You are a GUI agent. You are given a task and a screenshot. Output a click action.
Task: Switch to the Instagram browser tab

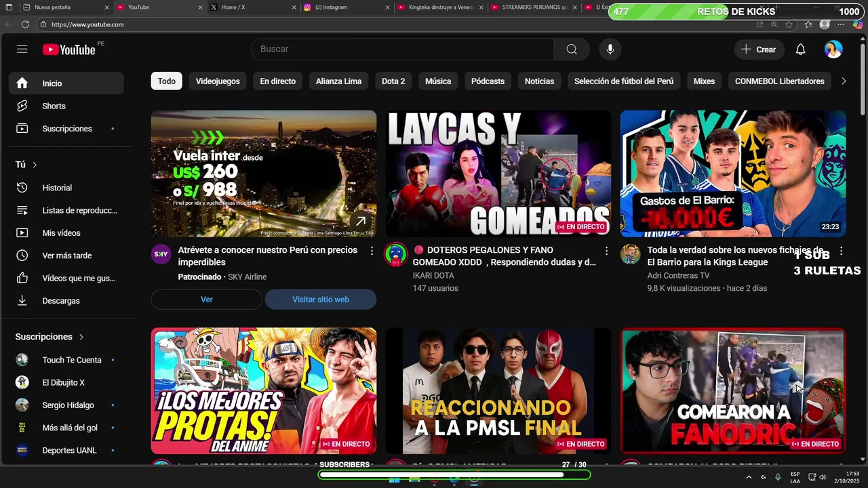(x=345, y=7)
